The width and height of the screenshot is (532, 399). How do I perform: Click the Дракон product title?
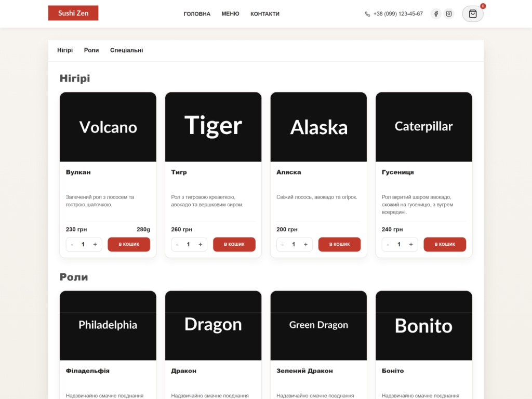coord(183,371)
